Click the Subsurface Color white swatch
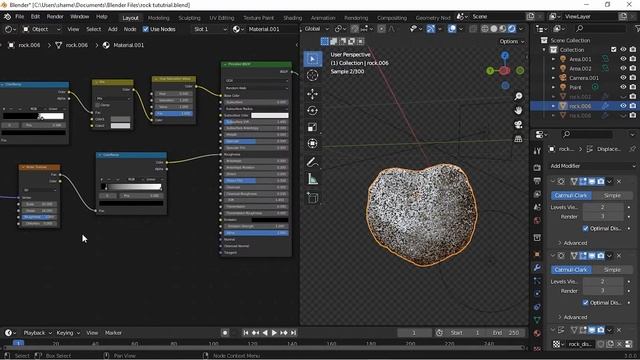640x360 pixels. 269,116
